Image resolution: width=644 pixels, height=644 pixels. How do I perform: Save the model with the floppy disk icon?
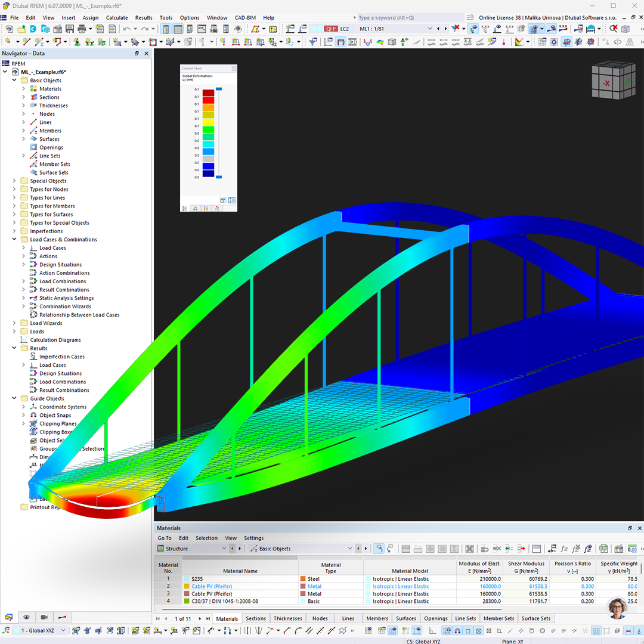pyautogui.click(x=69, y=29)
